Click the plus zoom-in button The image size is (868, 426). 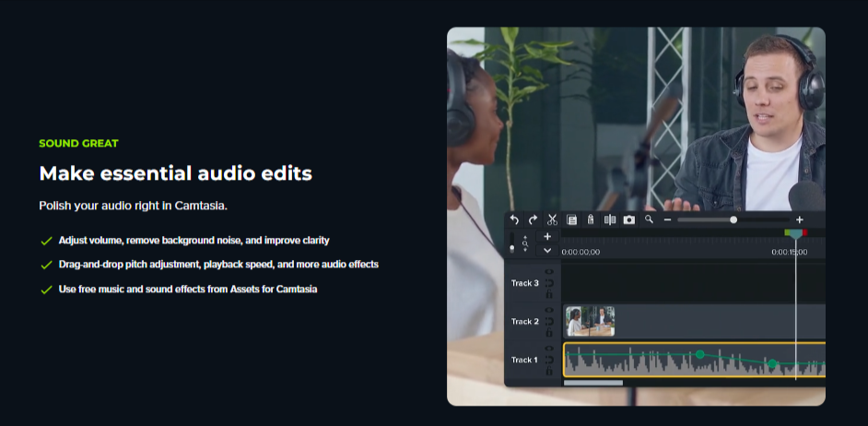point(800,220)
